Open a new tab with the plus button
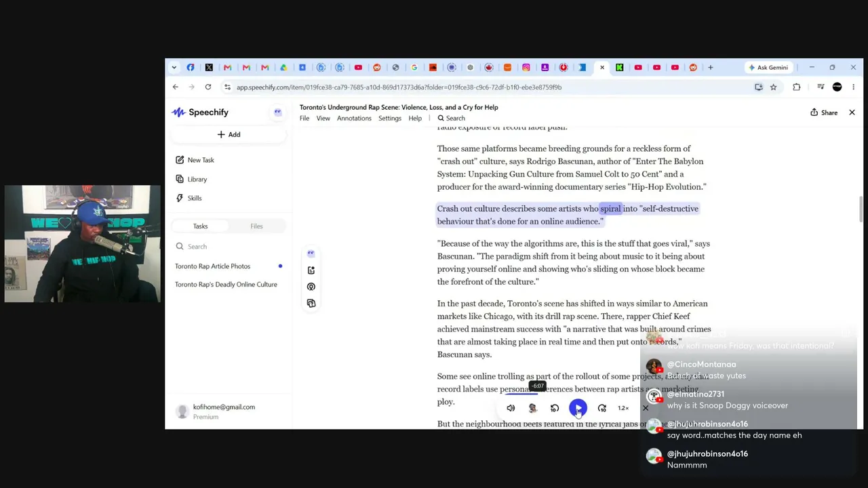 point(710,68)
